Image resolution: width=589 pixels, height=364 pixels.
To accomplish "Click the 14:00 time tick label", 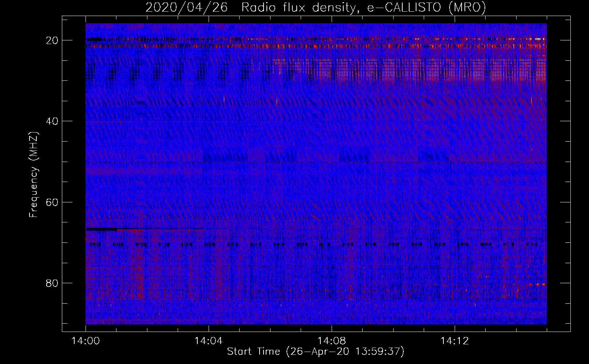I will coord(86,341).
